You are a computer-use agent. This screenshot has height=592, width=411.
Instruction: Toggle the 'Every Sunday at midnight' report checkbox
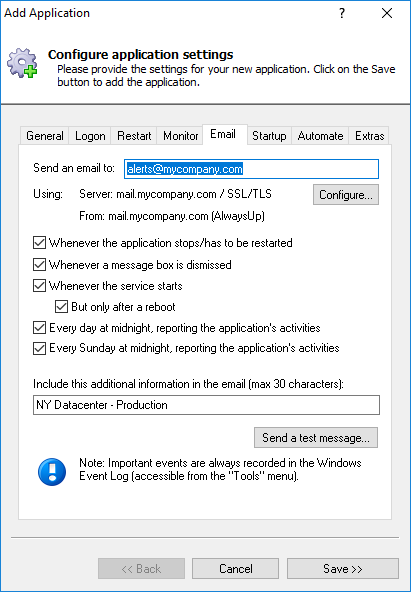pyautogui.click(x=39, y=348)
